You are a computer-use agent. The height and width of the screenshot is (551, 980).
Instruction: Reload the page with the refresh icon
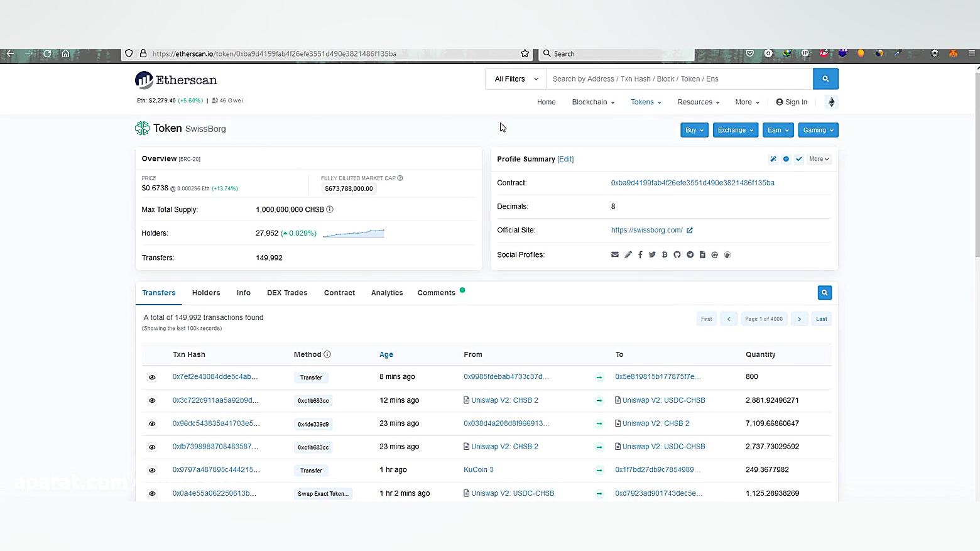pyautogui.click(x=47, y=53)
